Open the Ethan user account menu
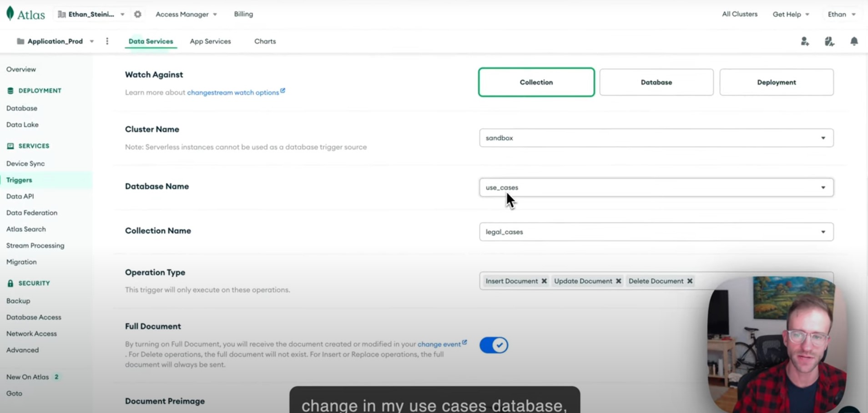This screenshot has width=868, height=413. 842,14
